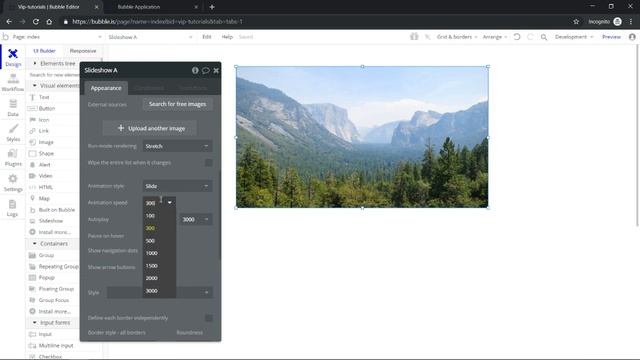This screenshot has height=360, width=640.
Task: Bookmark this page with star icon
Action: [576, 22]
